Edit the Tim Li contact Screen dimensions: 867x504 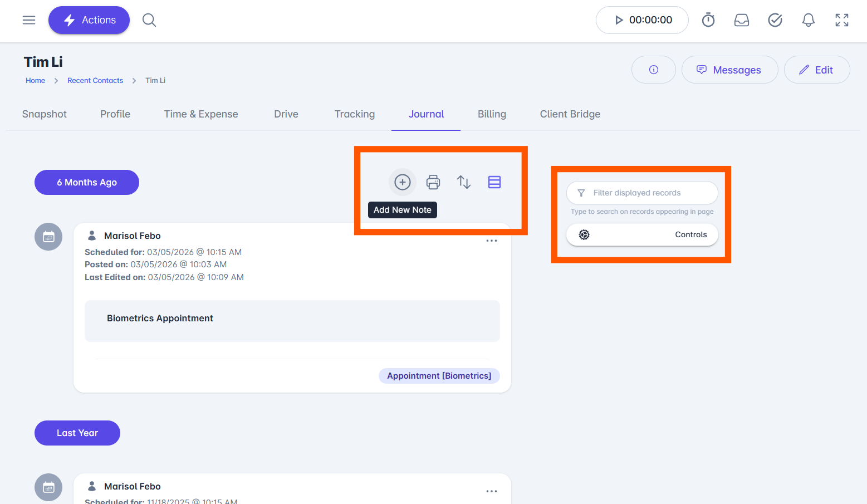(x=817, y=70)
